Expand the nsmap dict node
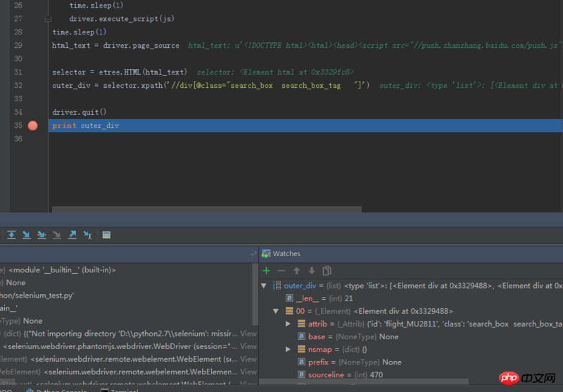563x392 pixels. click(289, 349)
